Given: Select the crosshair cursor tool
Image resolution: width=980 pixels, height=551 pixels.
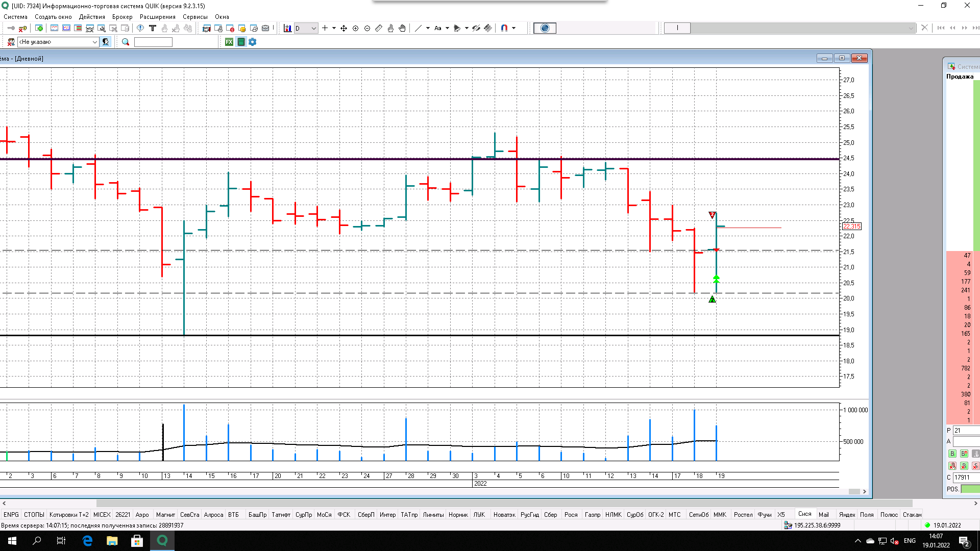Looking at the screenshot, I should tap(325, 28).
